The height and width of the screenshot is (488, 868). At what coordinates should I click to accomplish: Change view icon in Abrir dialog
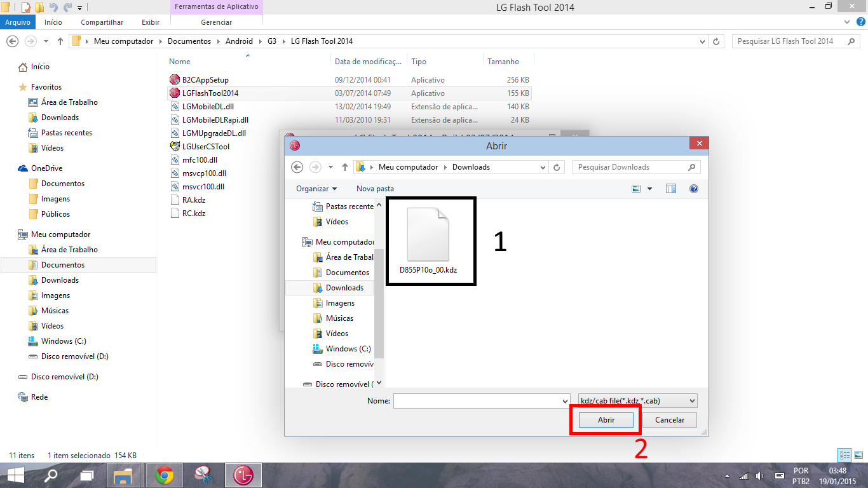pos(636,189)
